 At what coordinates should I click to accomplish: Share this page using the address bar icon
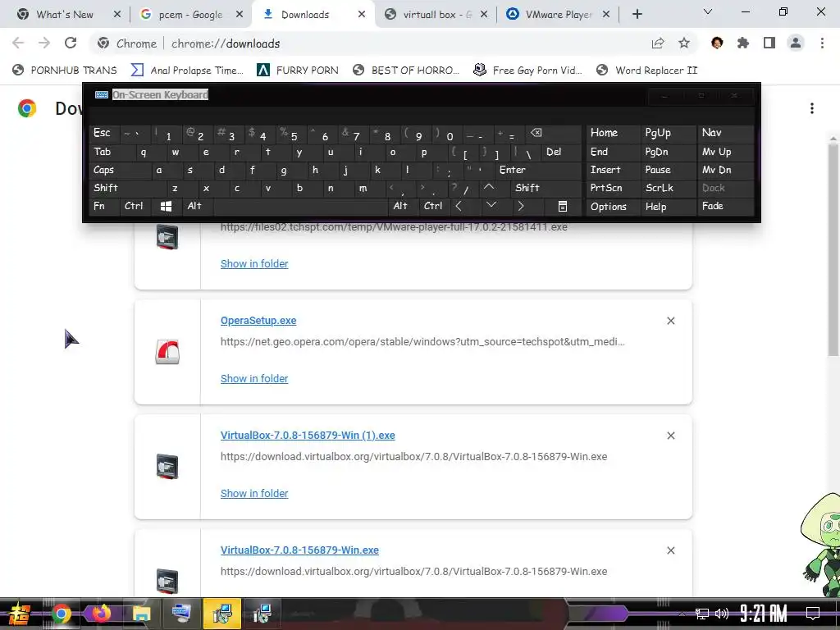pyautogui.click(x=658, y=43)
